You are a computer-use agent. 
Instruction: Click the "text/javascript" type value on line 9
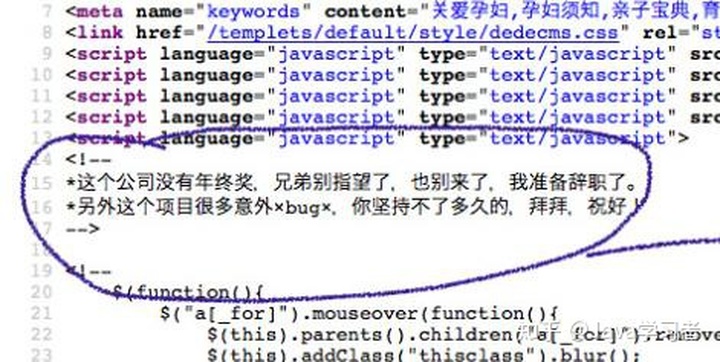[x=578, y=54]
